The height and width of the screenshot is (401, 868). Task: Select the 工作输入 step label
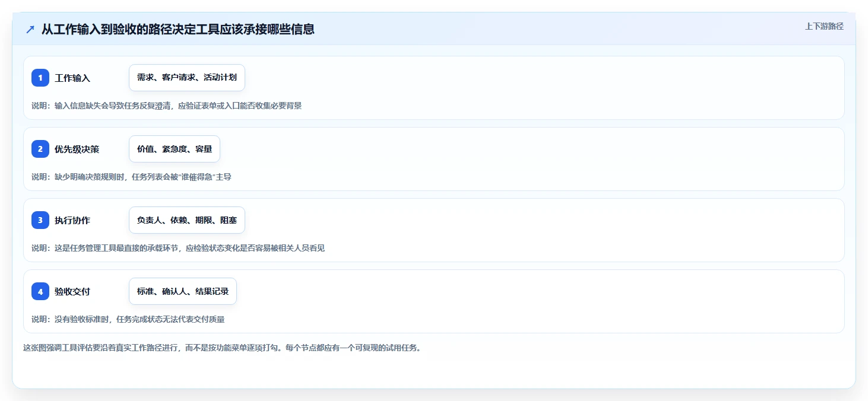(72, 78)
